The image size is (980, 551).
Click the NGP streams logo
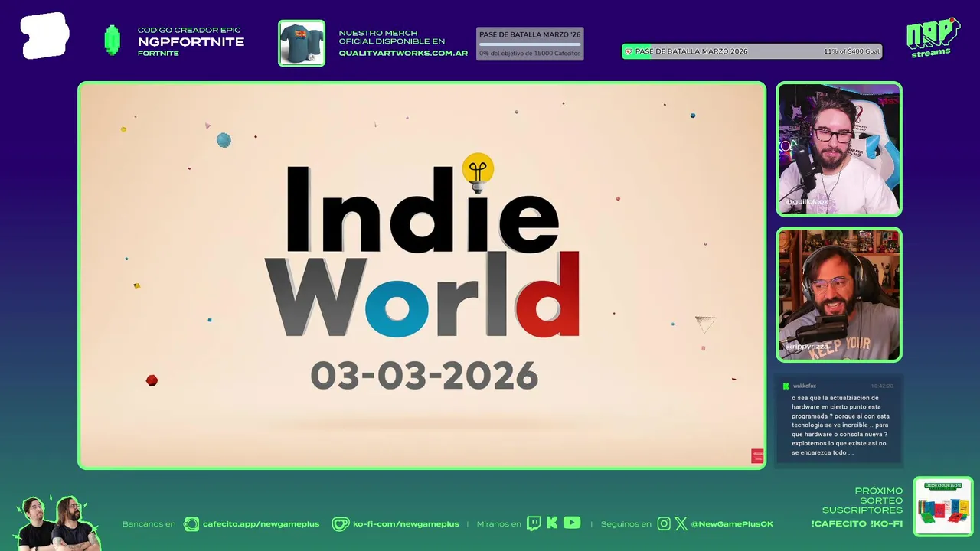coord(933,37)
